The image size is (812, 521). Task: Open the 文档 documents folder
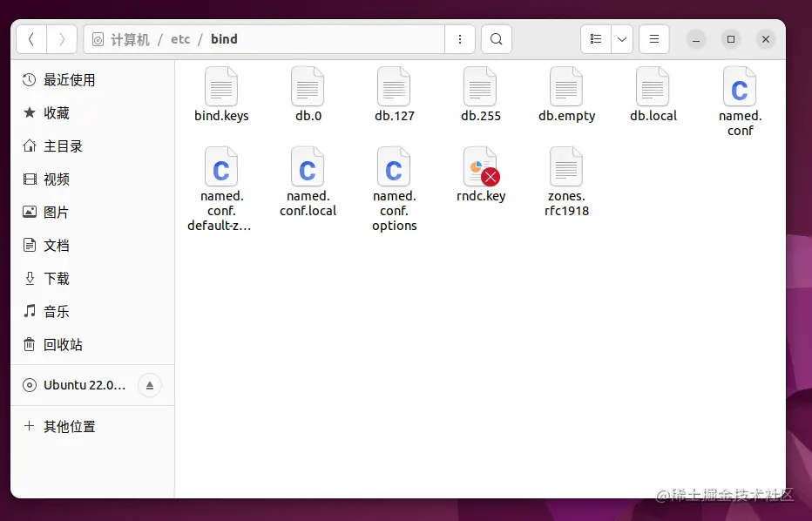pos(92,246)
